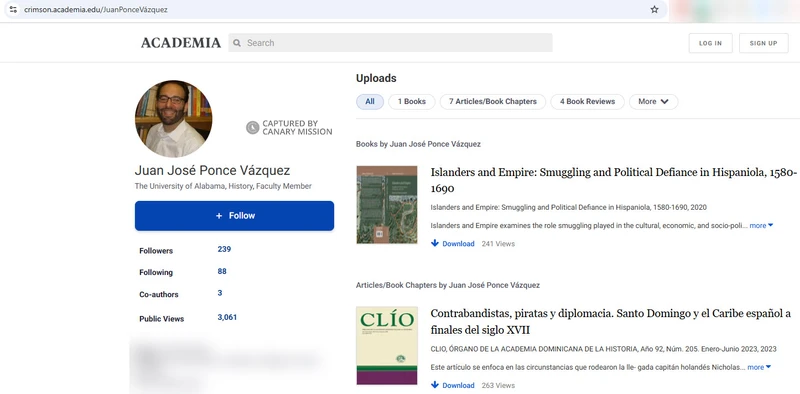Click the '241 Views' text
800x394 pixels.
[498, 244]
